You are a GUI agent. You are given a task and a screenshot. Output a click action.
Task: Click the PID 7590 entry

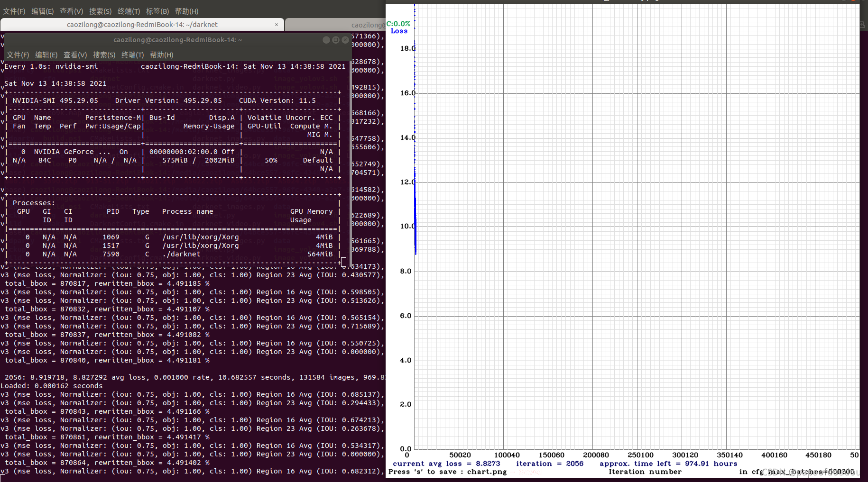coord(111,254)
